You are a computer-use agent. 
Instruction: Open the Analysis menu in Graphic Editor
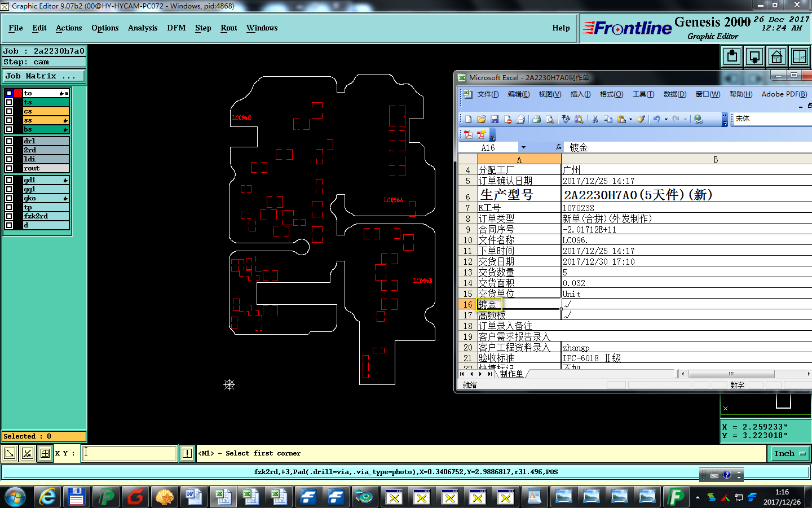[143, 28]
